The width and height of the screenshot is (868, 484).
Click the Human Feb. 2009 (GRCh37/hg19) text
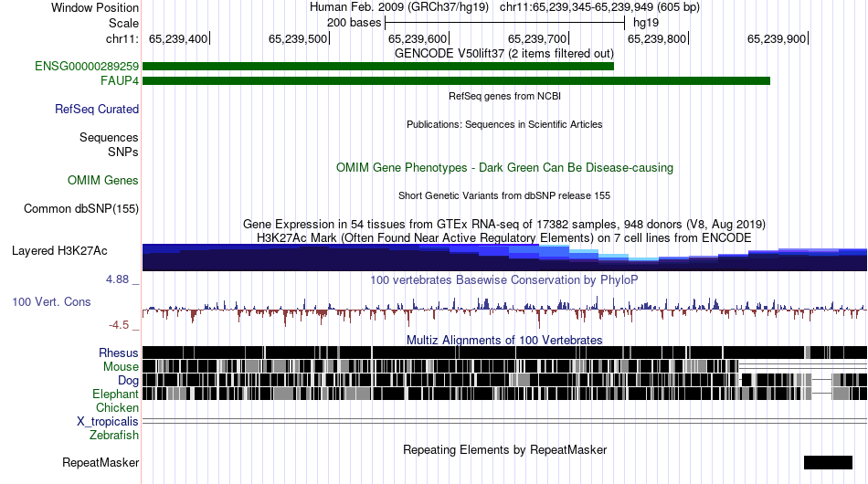pos(399,7)
